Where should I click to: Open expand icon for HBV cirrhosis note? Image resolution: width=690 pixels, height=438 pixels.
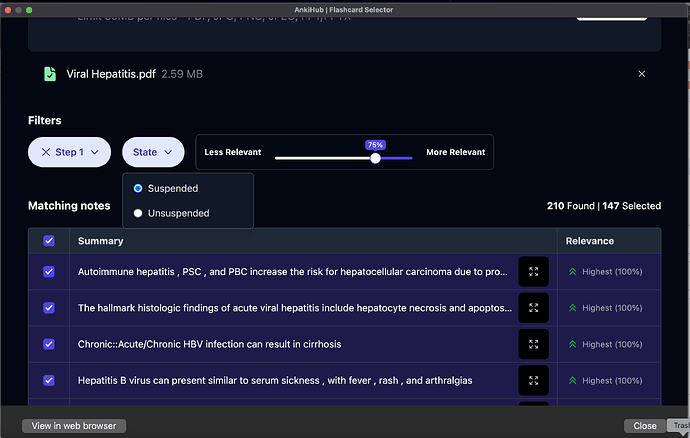533,344
